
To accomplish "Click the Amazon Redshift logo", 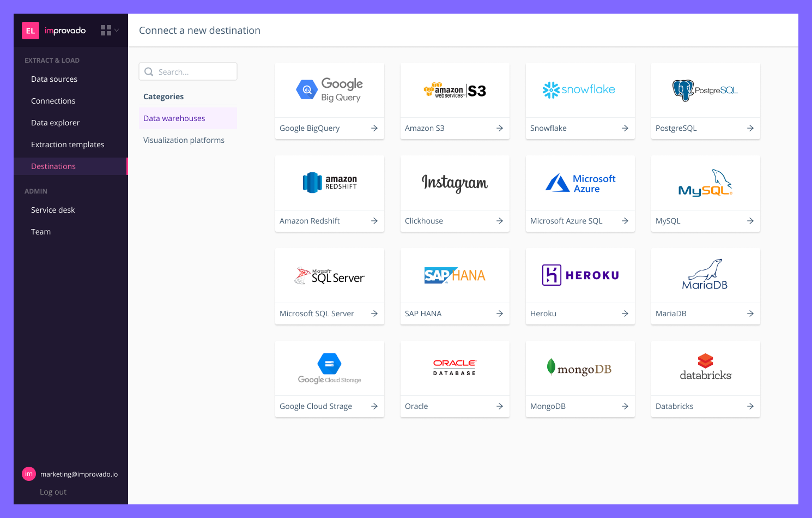I will 329,183.
